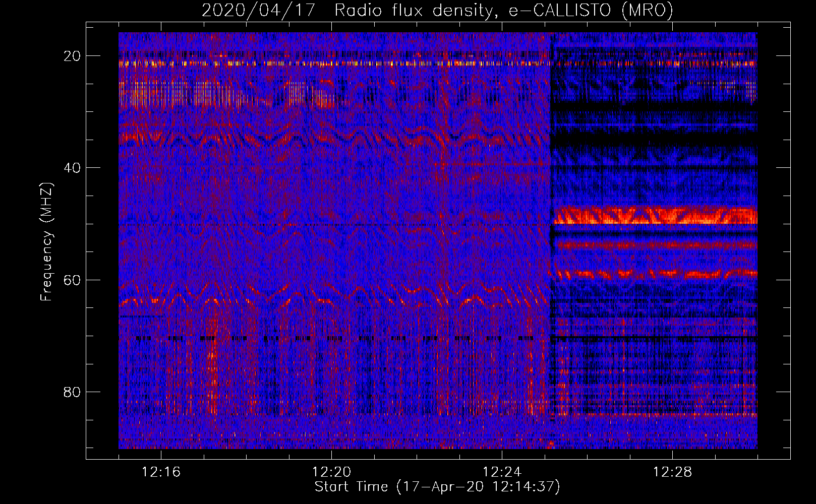
Task: Click the 20 MHz frequency tick label
Action: coord(72,56)
